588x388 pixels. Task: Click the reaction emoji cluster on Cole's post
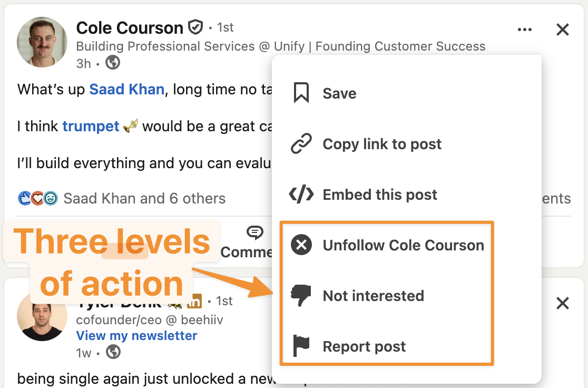click(x=37, y=198)
